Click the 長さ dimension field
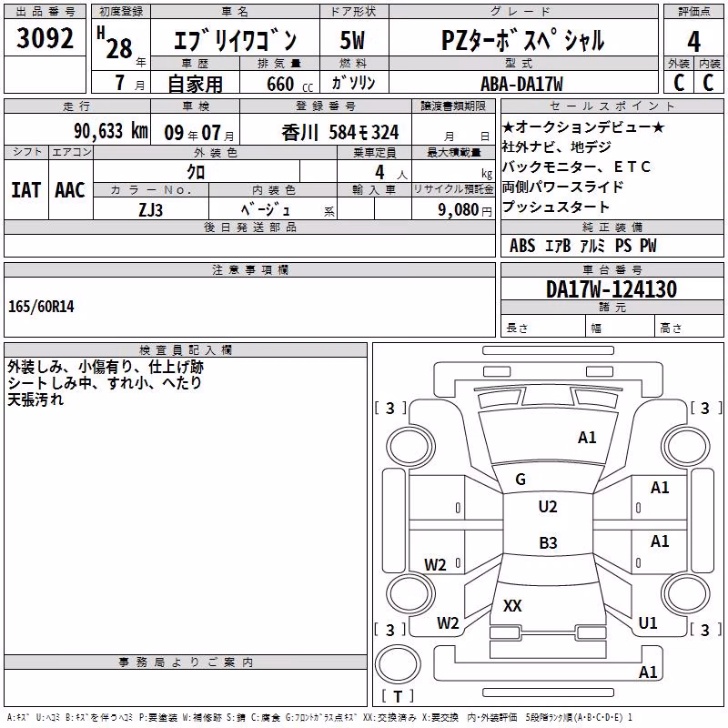This screenshot has width=728, height=728. coord(542,328)
